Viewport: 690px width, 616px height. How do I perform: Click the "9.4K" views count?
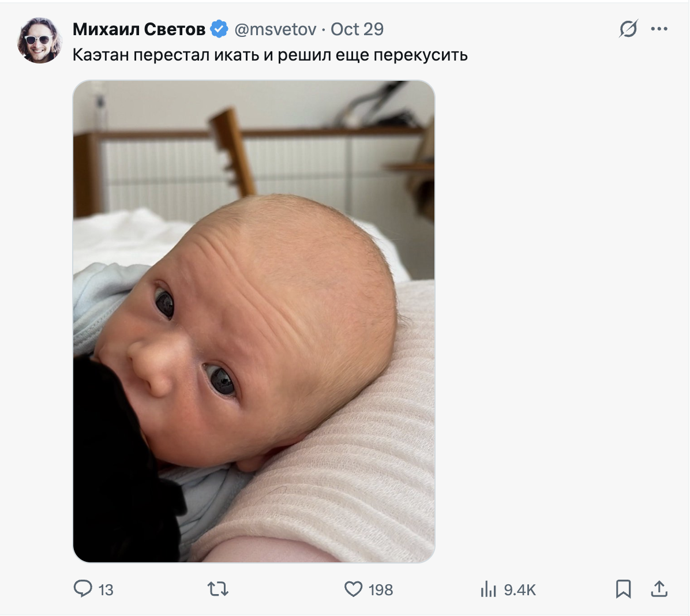[520, 590]
